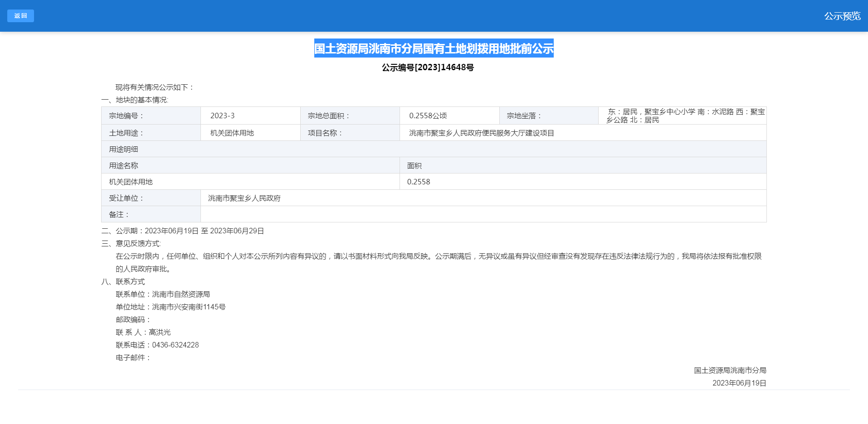Click the location text starting 东：居民
868x424 pixels.
[685, 116]
